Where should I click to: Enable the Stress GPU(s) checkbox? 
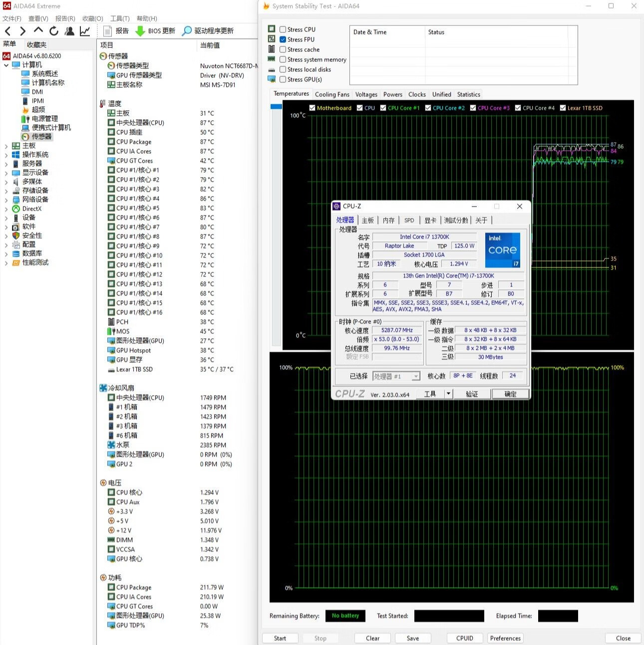(x=283, y=79)
